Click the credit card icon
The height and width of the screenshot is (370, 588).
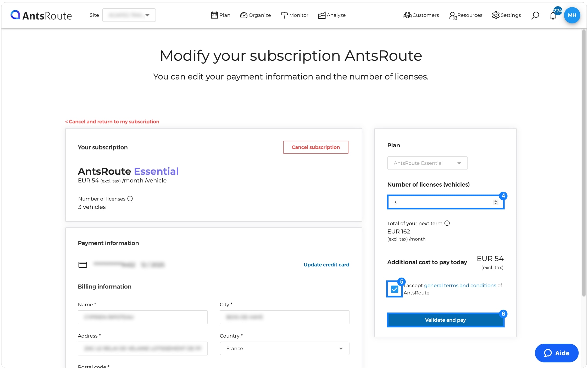pos(82,265)
